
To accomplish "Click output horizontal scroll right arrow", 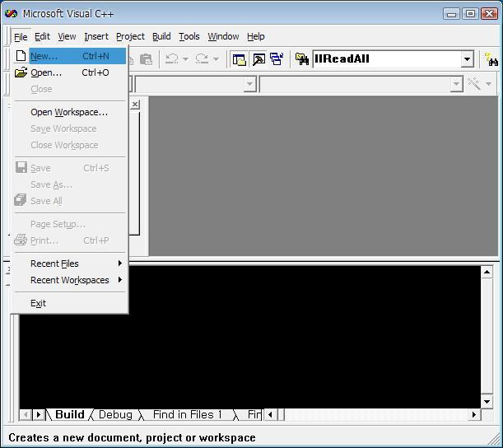I will pyautogui.click(x=474, y=414).
